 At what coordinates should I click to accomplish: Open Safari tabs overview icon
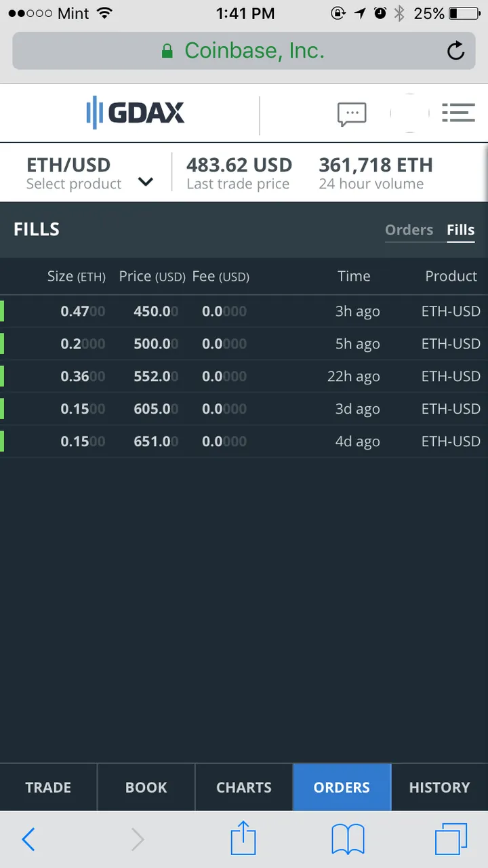451,840
